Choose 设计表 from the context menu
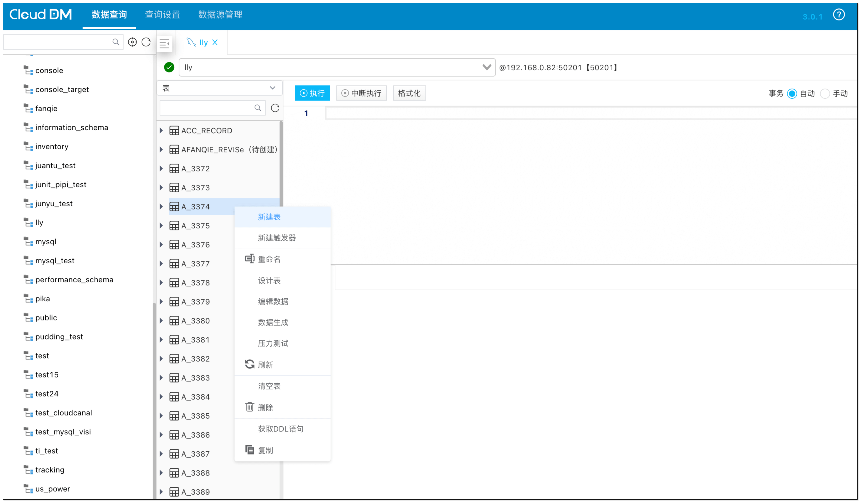 pyautogui.click(x=269, y=280)
